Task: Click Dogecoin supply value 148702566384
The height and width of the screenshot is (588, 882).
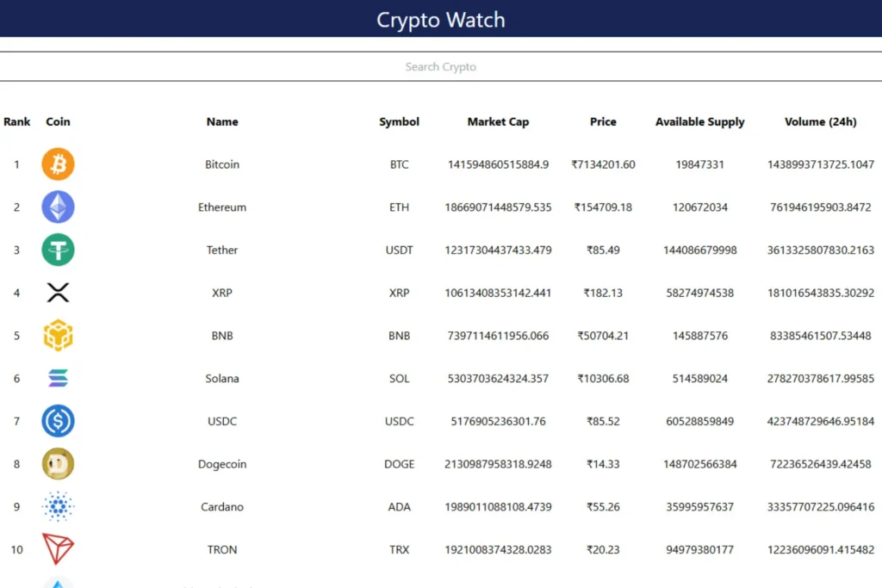Action: [699, 464]
